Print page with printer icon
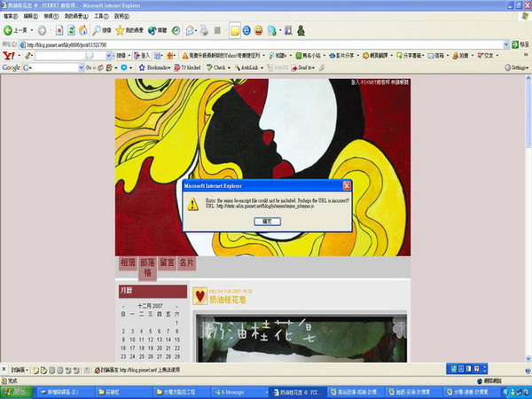Viewport: 532px width, 399px height. click(x=204, y=30)
